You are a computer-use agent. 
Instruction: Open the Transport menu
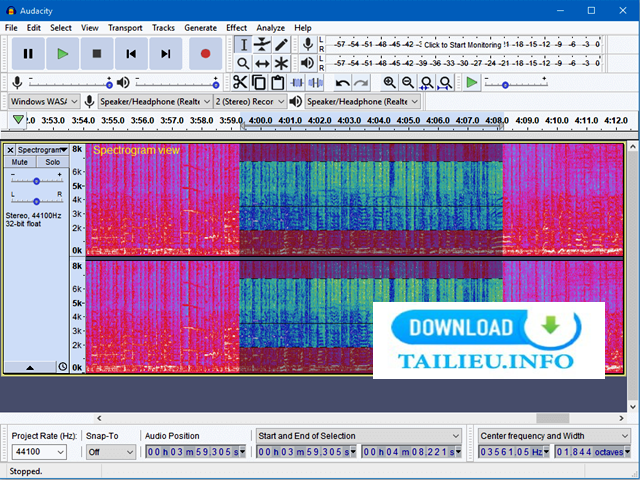(x=125, y=28)
